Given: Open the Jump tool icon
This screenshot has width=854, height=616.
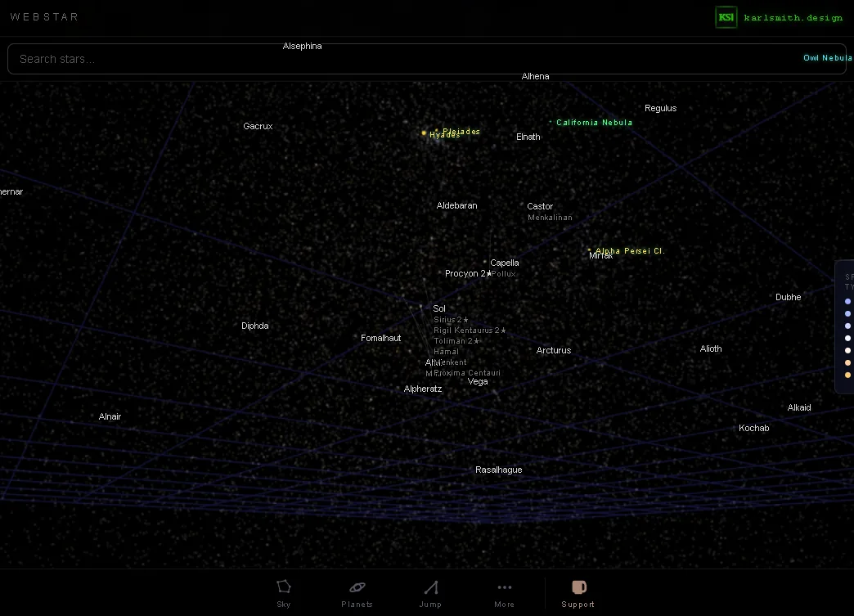Looking at the screenshot, I should [x=431, y=587].
